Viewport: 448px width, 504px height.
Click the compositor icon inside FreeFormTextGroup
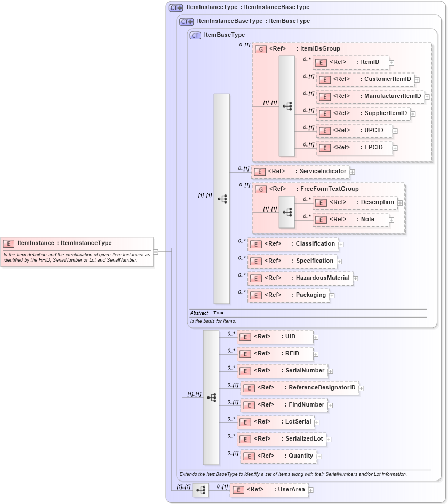click(288, 211)
